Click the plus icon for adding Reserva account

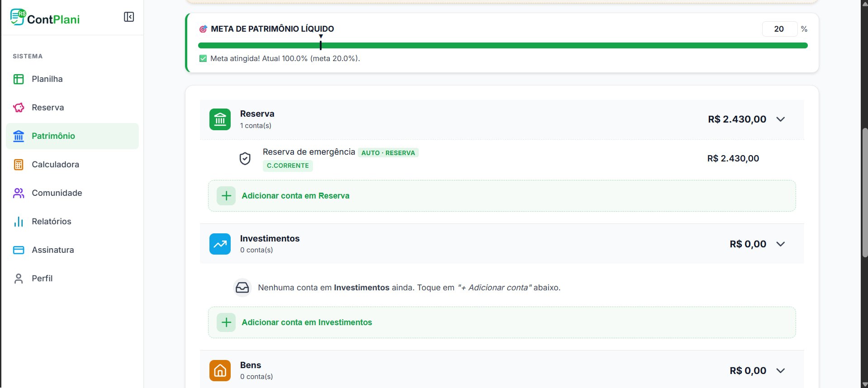pyautogui.click(x=226, y=196)
